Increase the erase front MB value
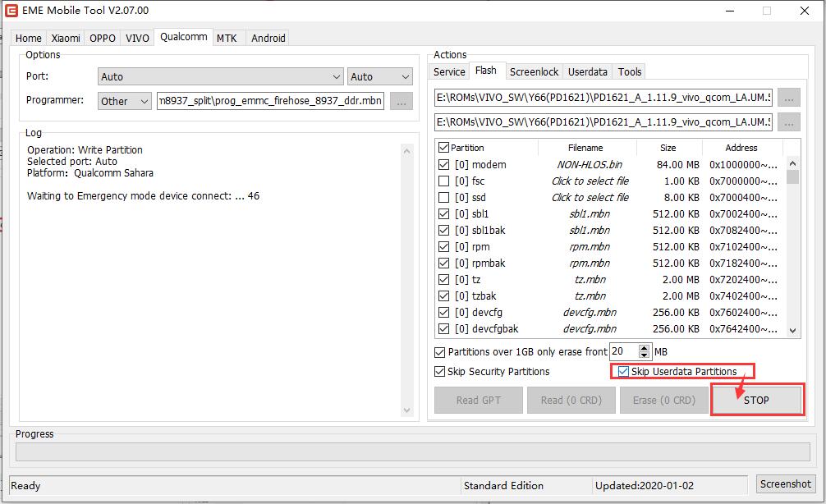This screenshot has height=504, width=826. pyautogui.click(x=645, y=347)
